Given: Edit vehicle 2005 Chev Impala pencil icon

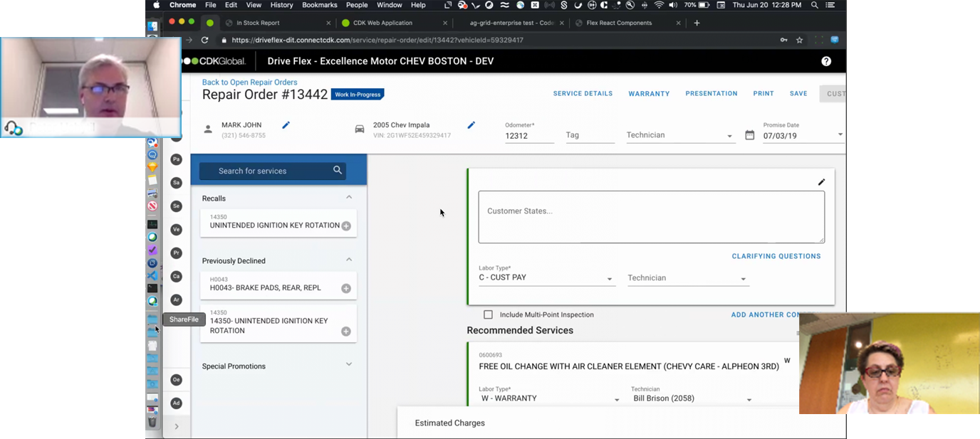Looking at the screenshot, I should pyautogui.click(x=471, y=125).
